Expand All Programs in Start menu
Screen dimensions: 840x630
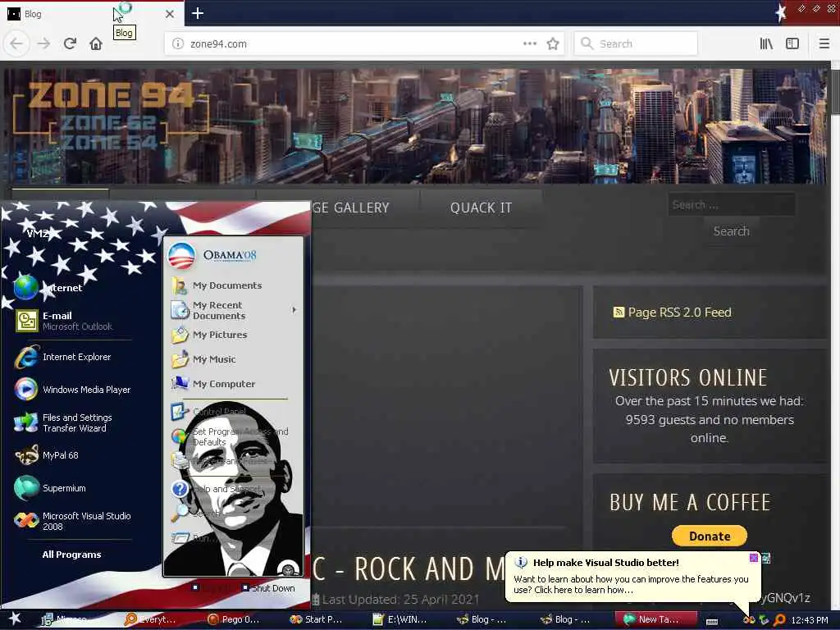click(72, 555)
